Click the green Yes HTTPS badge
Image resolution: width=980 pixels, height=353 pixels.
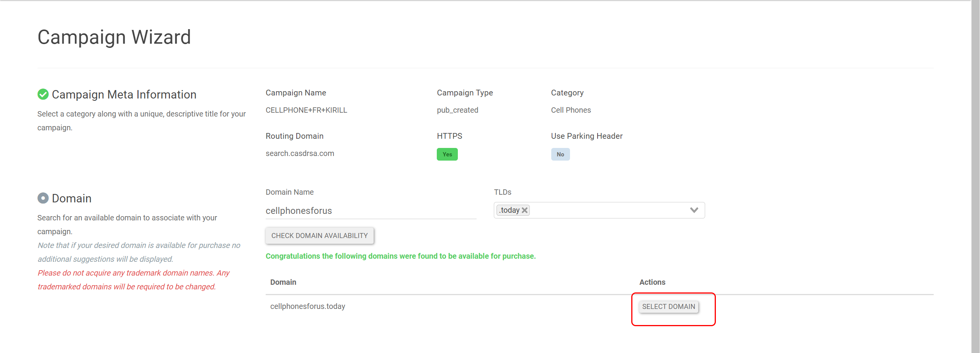pos(447,154)
